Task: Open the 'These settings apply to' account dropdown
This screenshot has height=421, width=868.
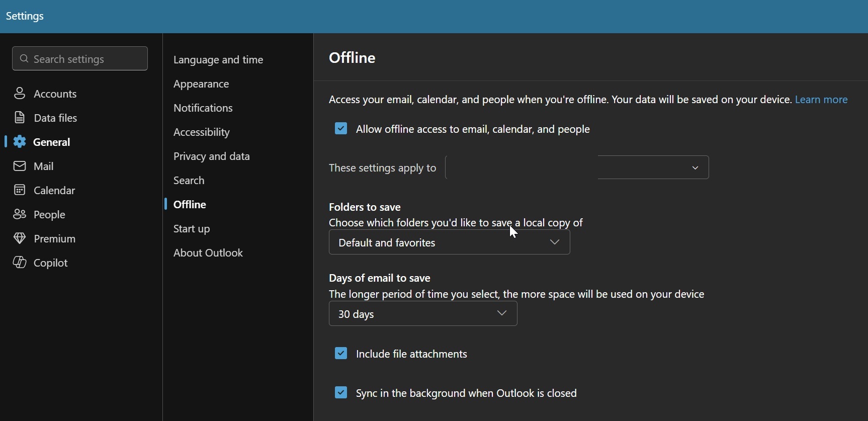Action: pyautogui.click(x=577, y=167)
